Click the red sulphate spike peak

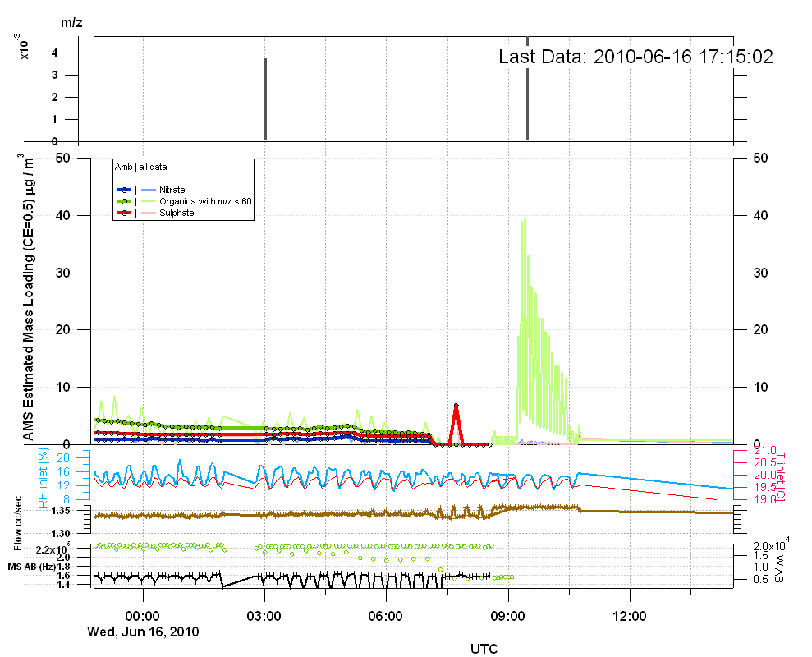[x=456, y=406]
